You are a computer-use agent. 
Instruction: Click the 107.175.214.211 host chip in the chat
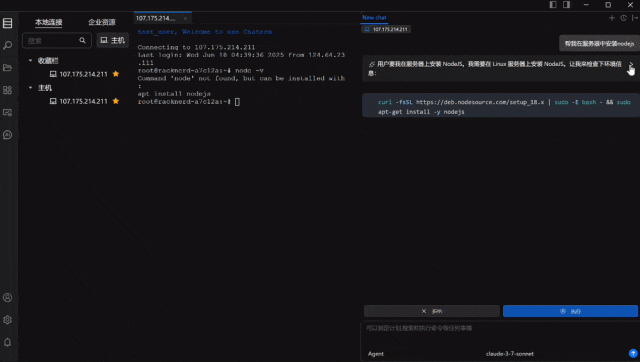386,29
